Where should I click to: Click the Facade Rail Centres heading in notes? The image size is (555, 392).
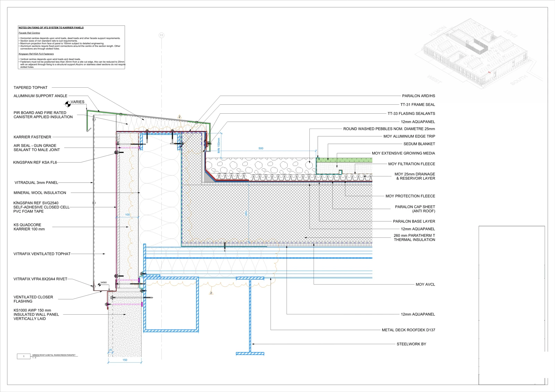(29, 33)
